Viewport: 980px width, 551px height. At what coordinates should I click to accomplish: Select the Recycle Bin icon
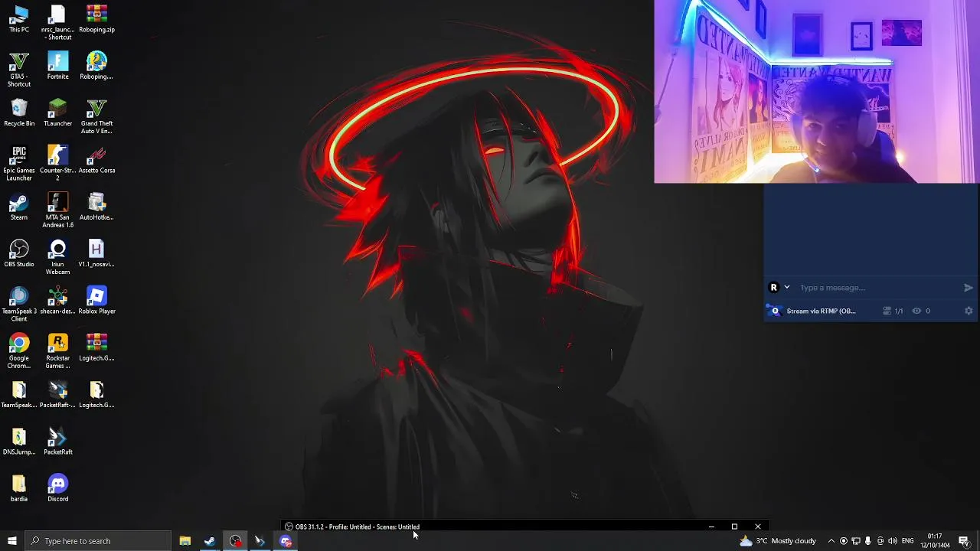pos(19,113)
